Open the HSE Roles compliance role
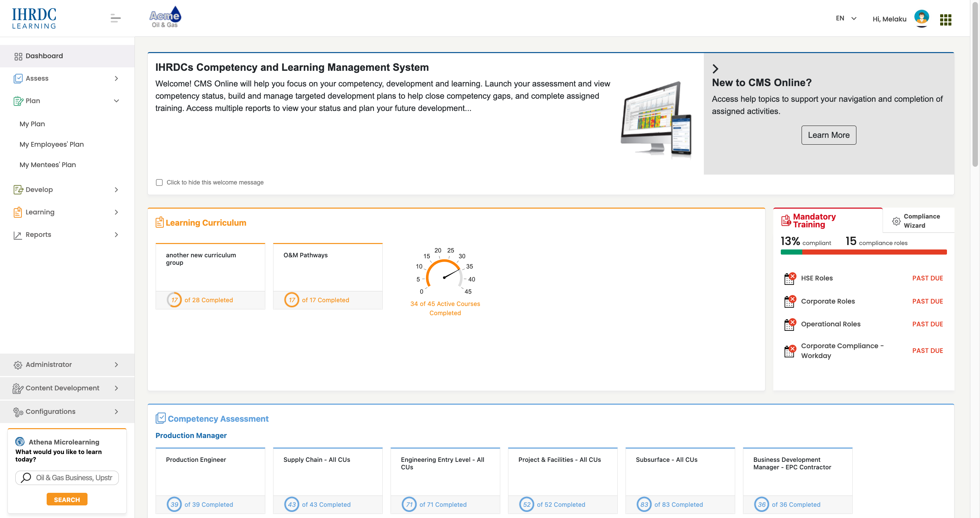 (x=817, y=278)
